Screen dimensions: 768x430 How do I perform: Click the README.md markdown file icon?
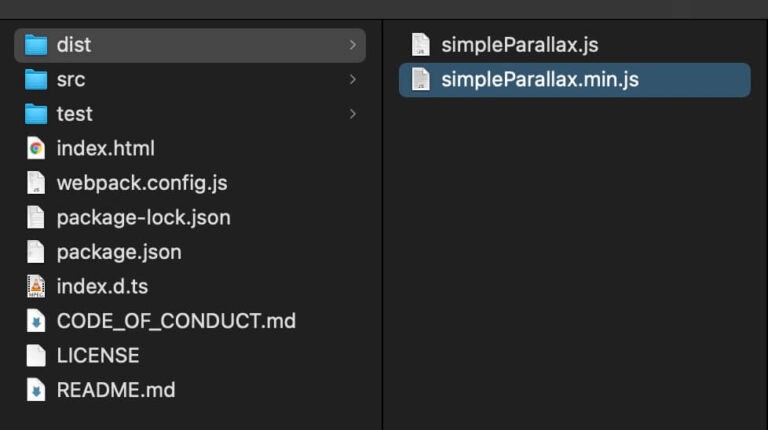tap(36, 390)
